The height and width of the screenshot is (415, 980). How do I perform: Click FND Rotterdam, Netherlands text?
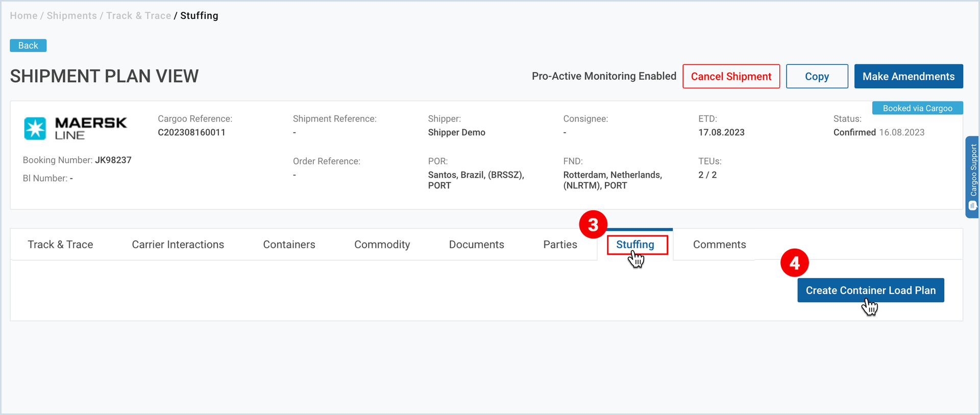click(612, 180)
